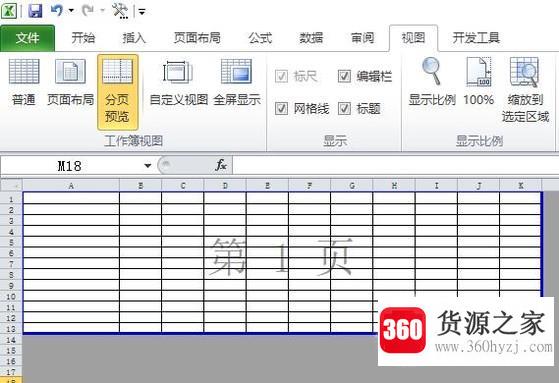Image resolution: width=559 pixels, height=383 pixels.
Task: Switch to the 页面布局 ribbon tab
Action: click(197, 38)
